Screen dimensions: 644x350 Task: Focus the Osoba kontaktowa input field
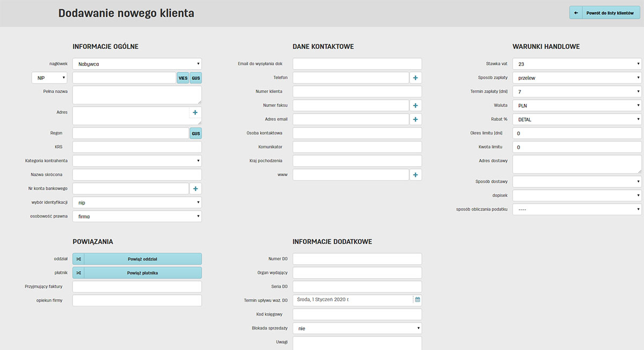357,133
